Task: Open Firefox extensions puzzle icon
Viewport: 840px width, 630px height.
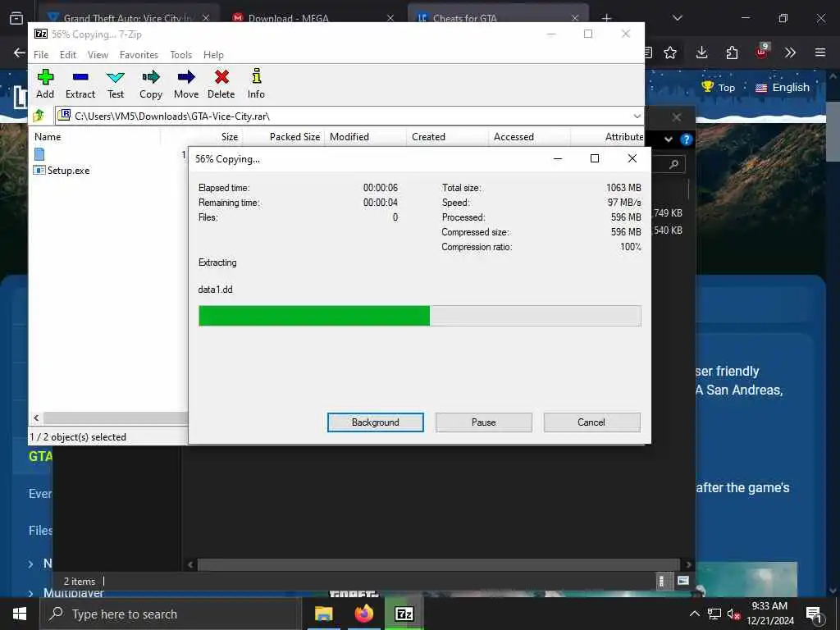Action: [732, 52]
